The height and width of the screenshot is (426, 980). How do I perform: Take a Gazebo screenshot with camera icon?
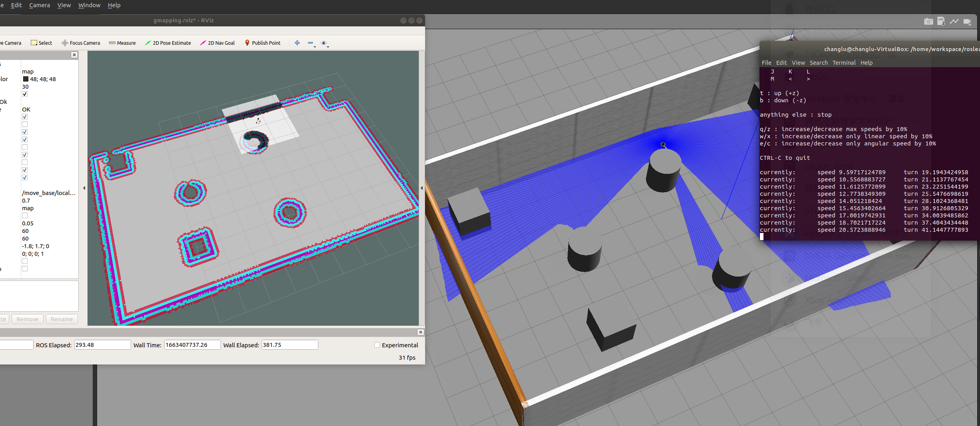928,22
